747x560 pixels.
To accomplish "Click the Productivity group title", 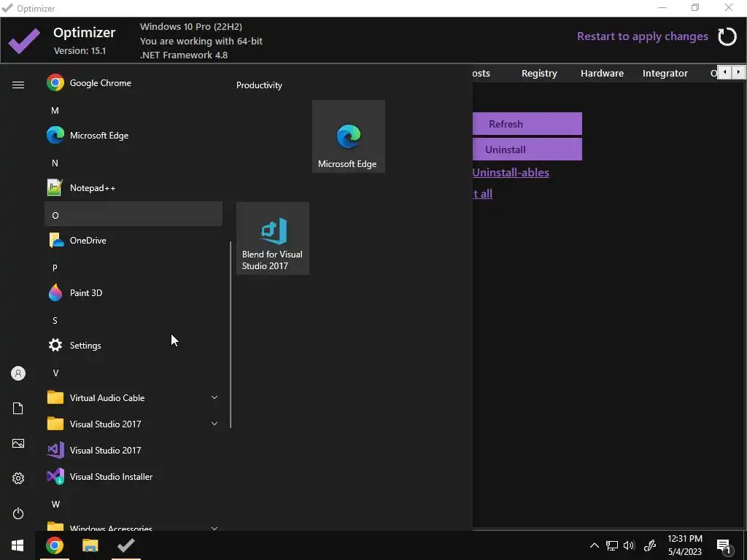I will [259, 85].
